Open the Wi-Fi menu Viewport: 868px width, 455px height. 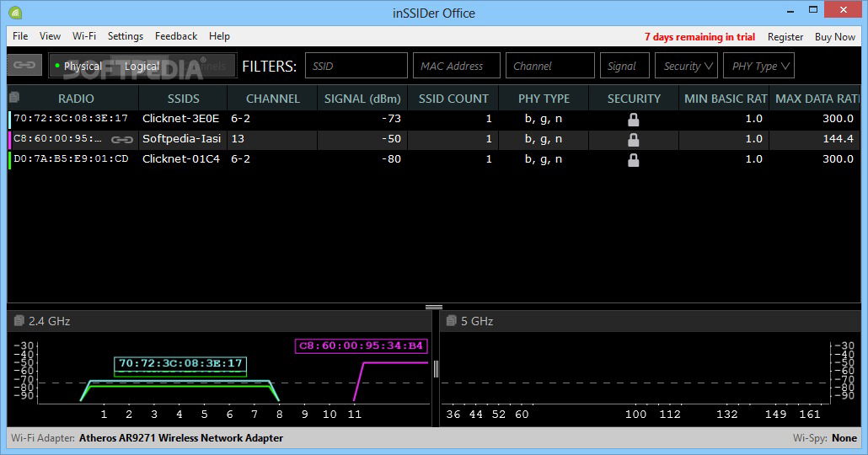coord(84,36)
